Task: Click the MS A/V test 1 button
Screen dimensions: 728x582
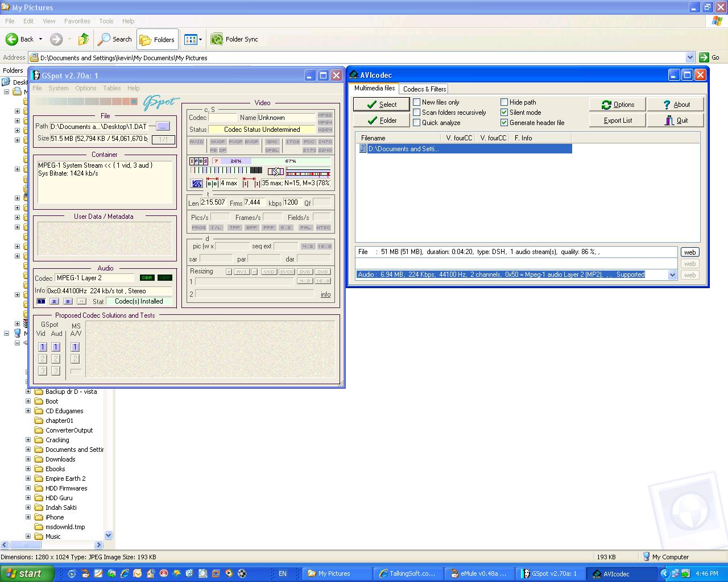Action: (75, 347)
